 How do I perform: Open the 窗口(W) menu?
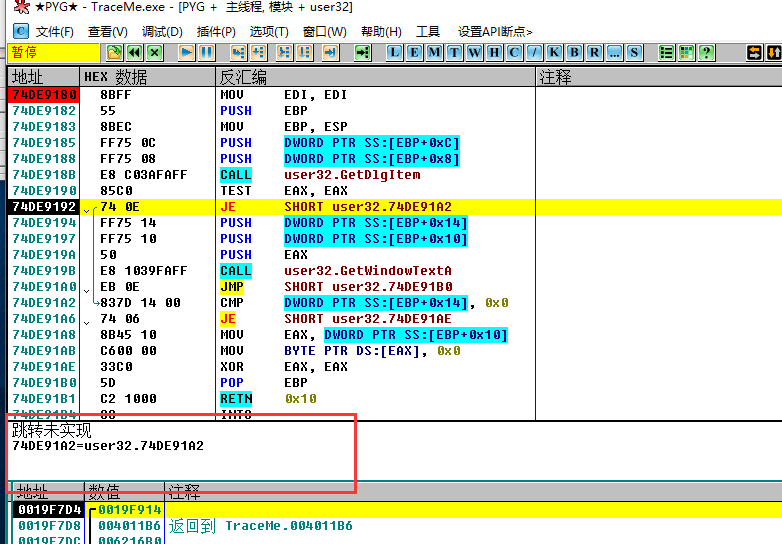[325, 32]
